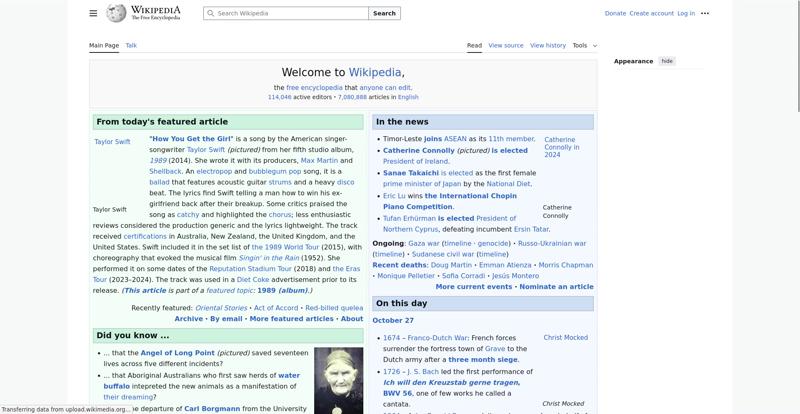
Task: Click the Donate link
Action: 615,13
